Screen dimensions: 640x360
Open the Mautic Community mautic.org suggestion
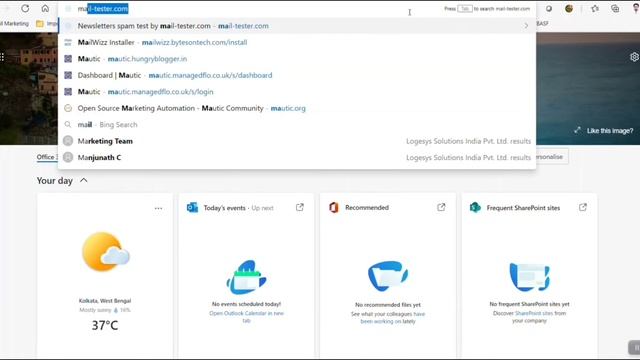297,108
